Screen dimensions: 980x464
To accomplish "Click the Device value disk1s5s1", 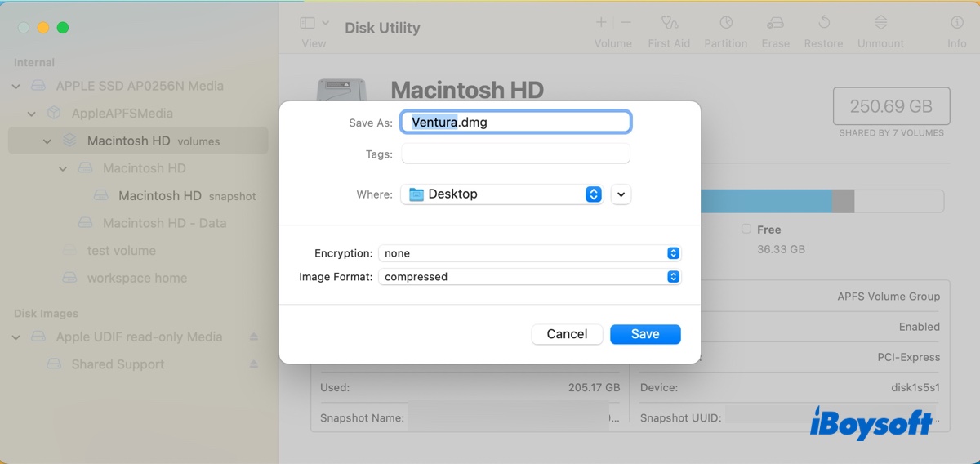I will click(915, 387).
